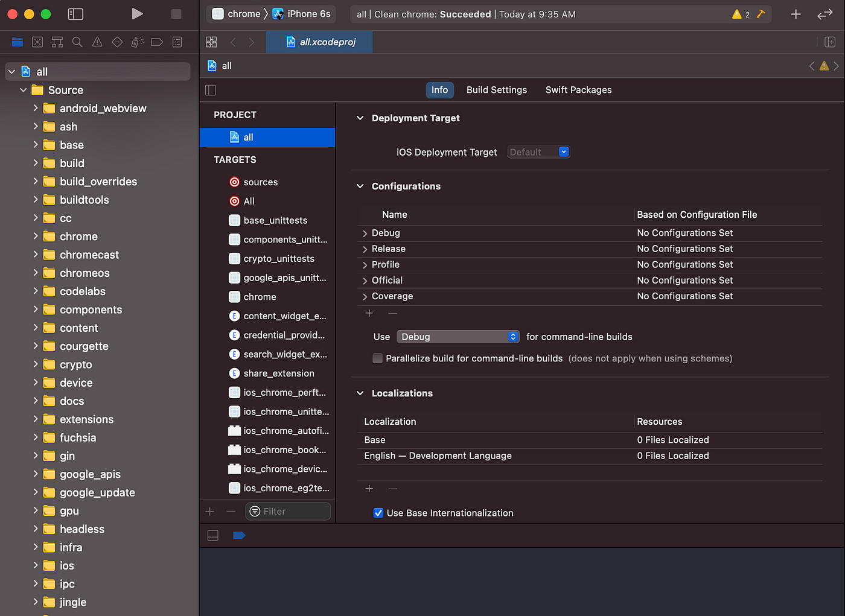The height and width of the screenshot is (616, 845).
Task: Click the all item in jump bar
Action: [220, 66]
